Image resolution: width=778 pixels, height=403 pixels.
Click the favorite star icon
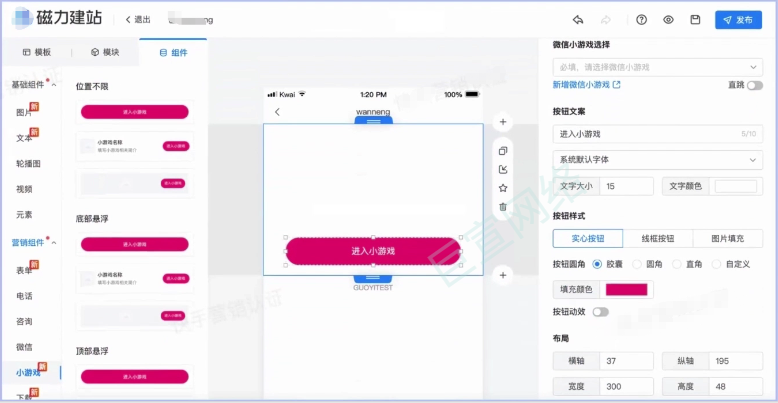click(x=503, y=188)
